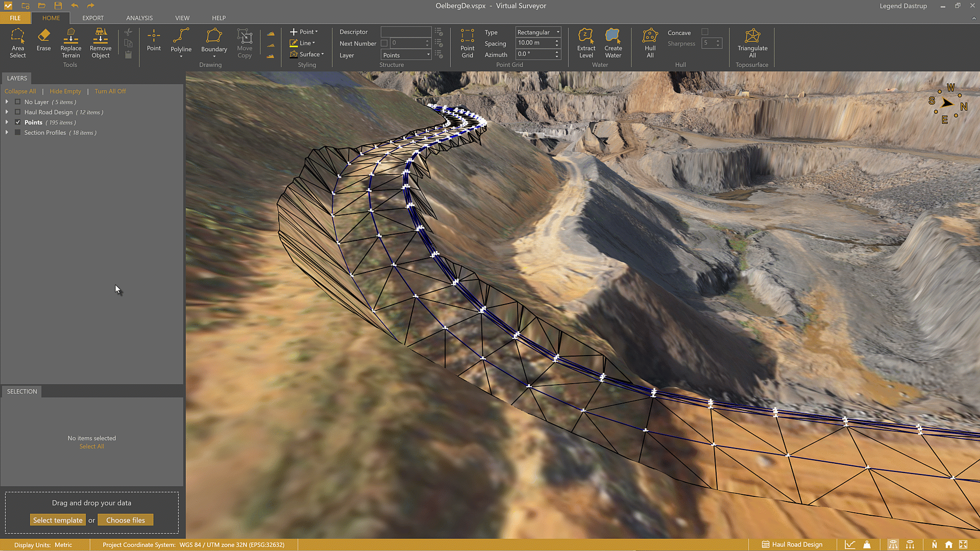This screenshot has width=980, height=551.
Task: Click the Point Grid icon
Action: 467,43
